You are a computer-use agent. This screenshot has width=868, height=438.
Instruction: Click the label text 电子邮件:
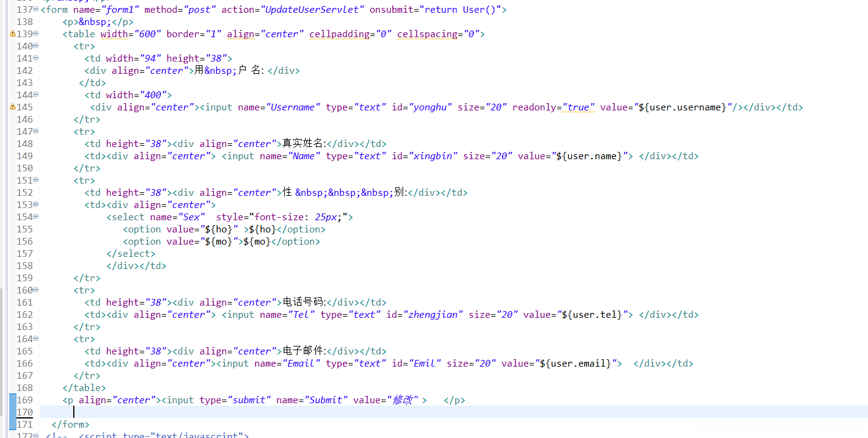(x=304, y=351)
